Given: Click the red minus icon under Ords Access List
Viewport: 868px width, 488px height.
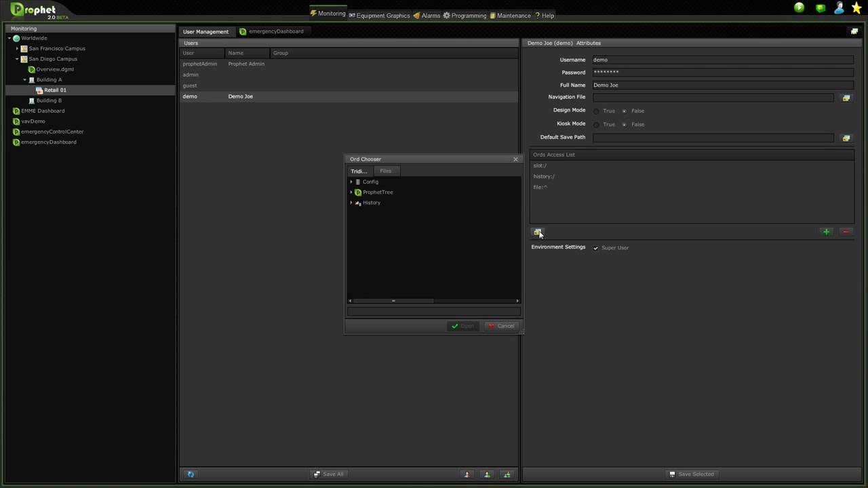Looking at the screenshot, I should tap(846, 232).
